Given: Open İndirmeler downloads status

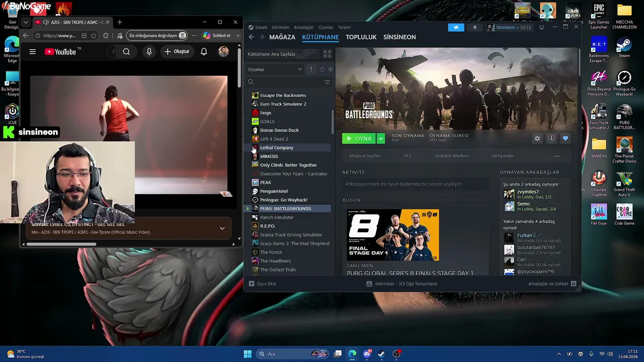Looking at the screenshot, I should pyautogui.click(x=402, y=284).
